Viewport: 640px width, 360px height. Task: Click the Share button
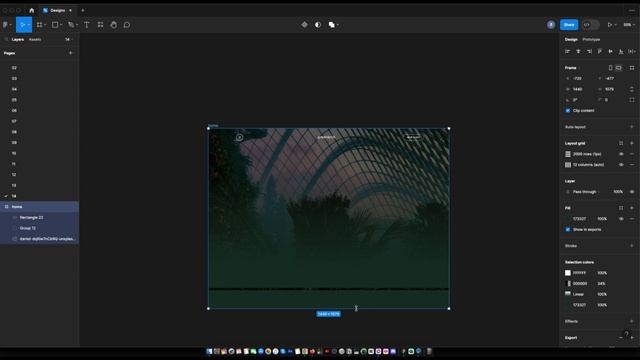point(569,25)
